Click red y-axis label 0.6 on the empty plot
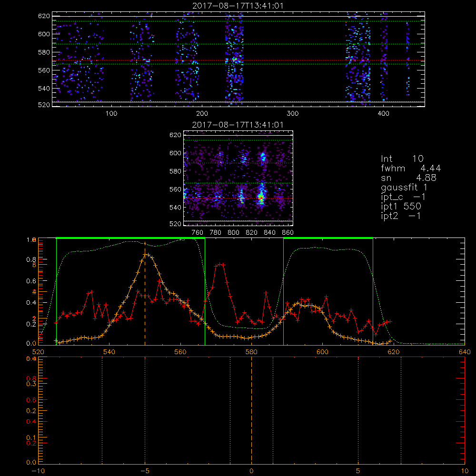This screenshot has width=476, height=476. [31, 400]
